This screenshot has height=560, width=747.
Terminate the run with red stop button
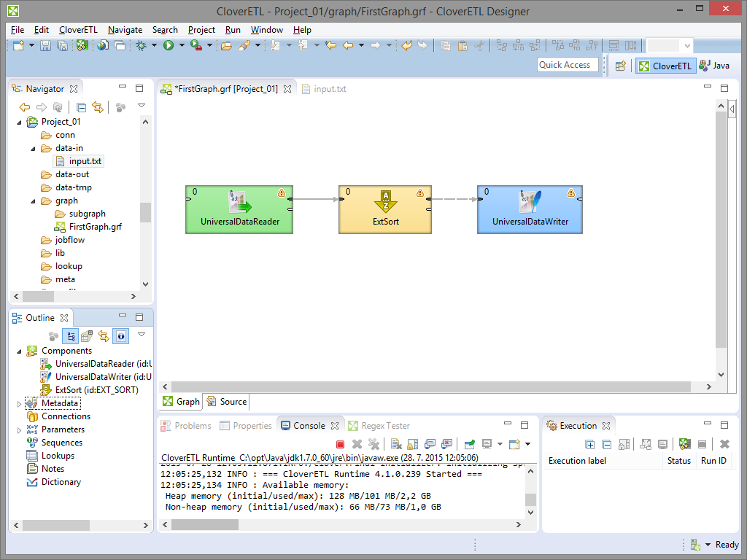pyautogui.click(x=340, y=444)
